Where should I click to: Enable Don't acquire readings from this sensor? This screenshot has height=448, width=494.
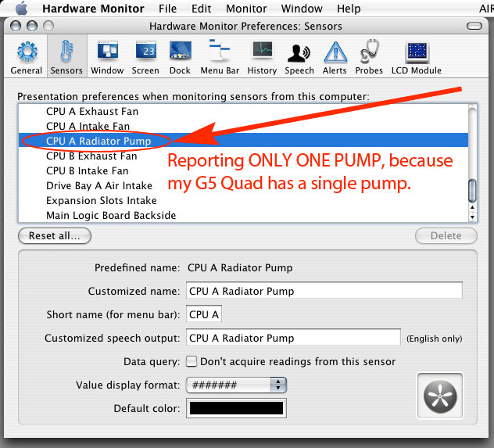pos(192,361)
